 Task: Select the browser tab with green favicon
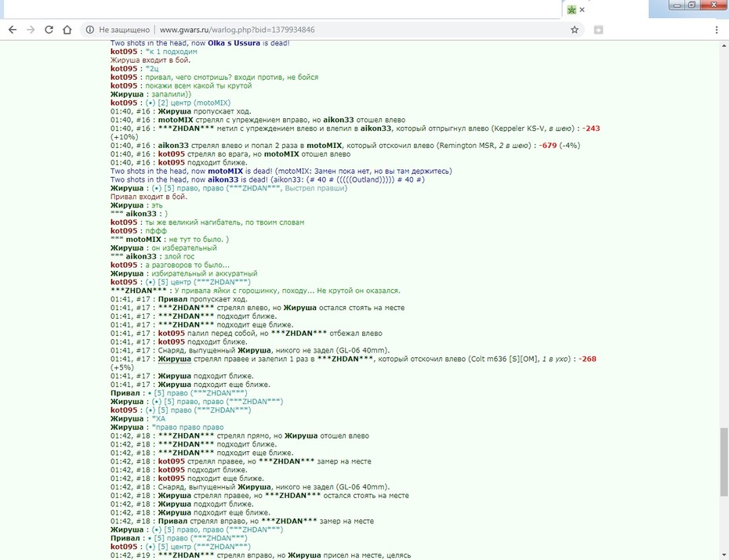coord(571,9)
